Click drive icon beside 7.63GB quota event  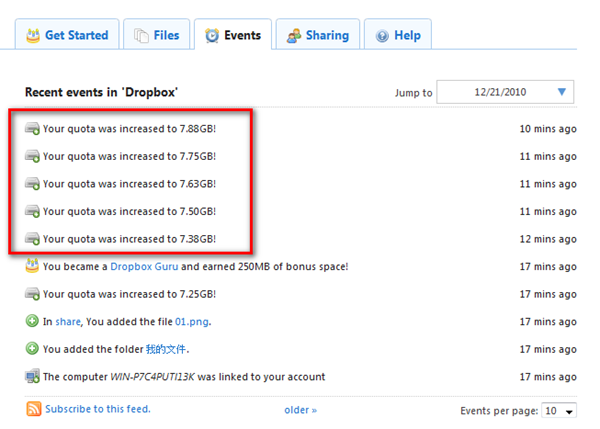point(32,184)
